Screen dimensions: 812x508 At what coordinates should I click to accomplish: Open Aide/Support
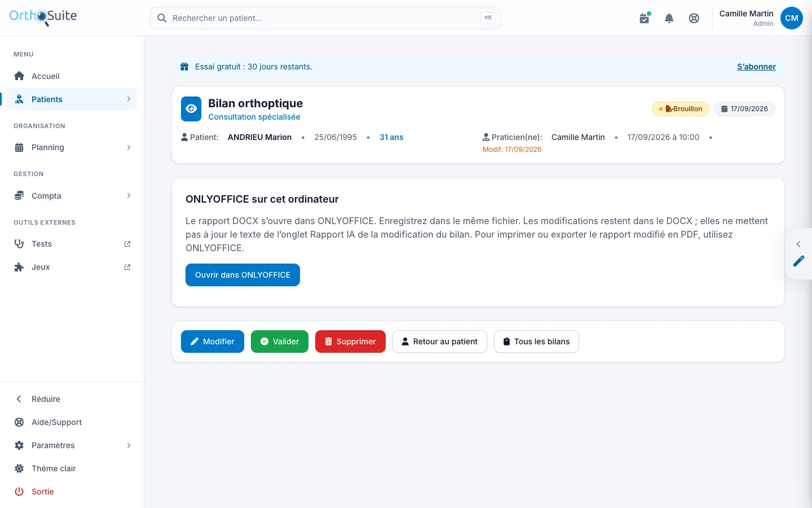(x=72, y=422)
